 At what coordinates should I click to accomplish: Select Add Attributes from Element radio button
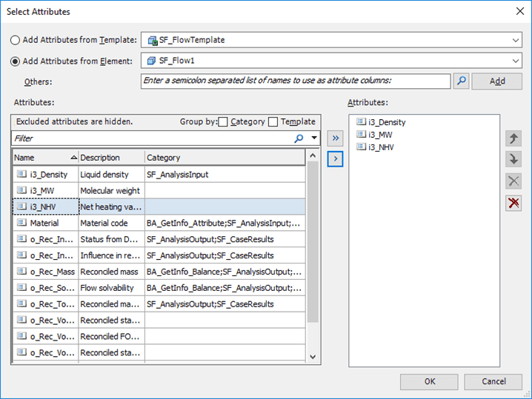point(15,61)
